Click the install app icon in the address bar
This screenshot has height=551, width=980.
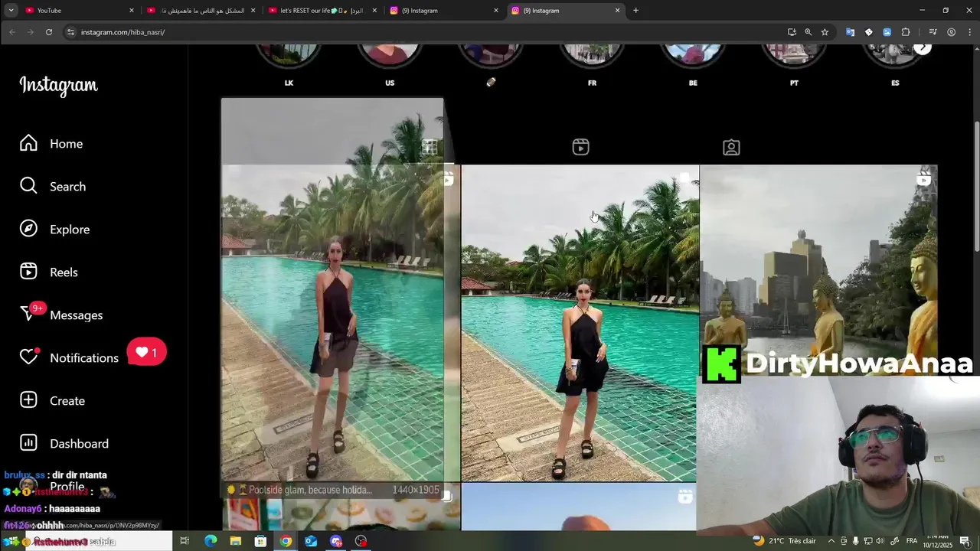(792, 32)
